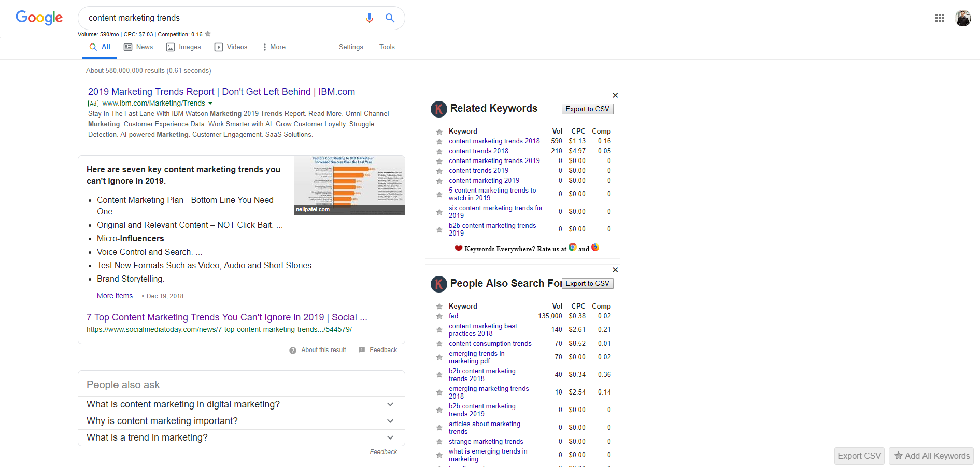Image resolution: width=980 pixels, height=467 pixels.
Task: Switch to the Images tab
Action: [x=183, y=47]
